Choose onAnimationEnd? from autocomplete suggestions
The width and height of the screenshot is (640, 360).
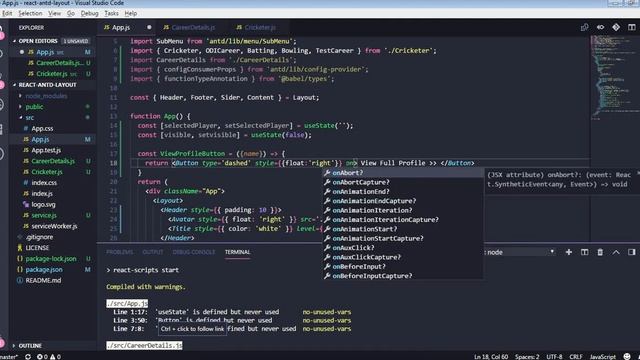(x=403, y=191)
